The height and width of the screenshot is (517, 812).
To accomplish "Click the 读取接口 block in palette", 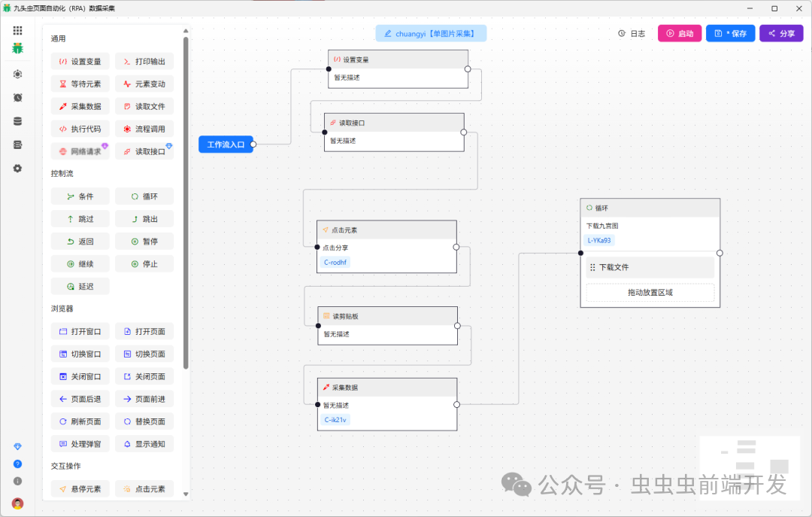I will pyautogui.click(x=144, y=151).
